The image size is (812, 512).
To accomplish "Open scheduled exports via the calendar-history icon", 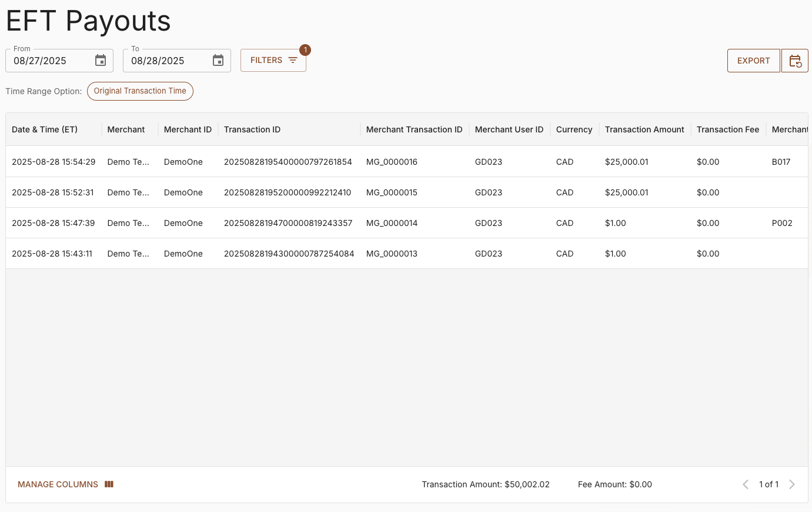I will [x=795, y=60].
